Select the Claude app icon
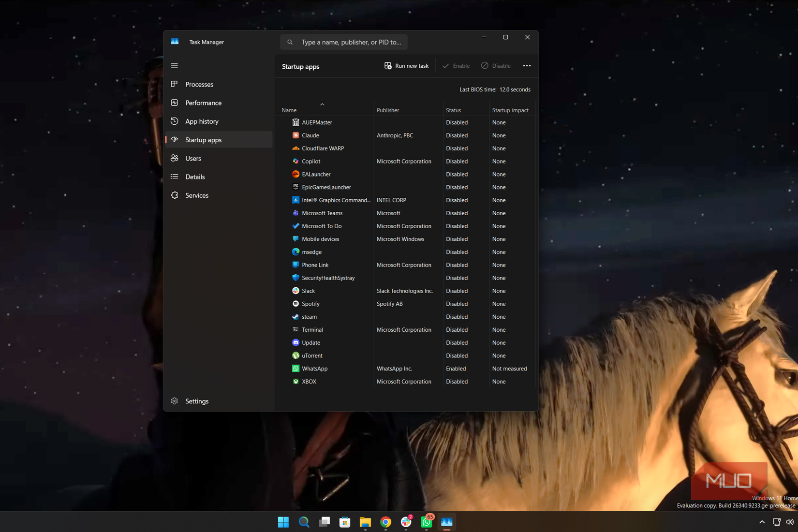 point(296,135)
